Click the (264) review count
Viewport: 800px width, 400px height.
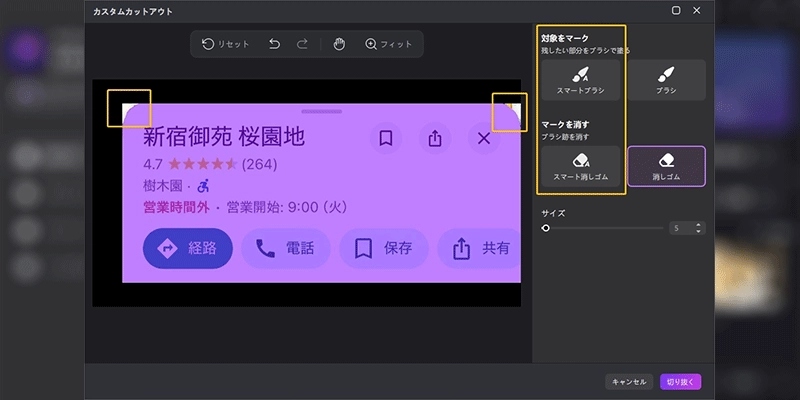point(260,165)
